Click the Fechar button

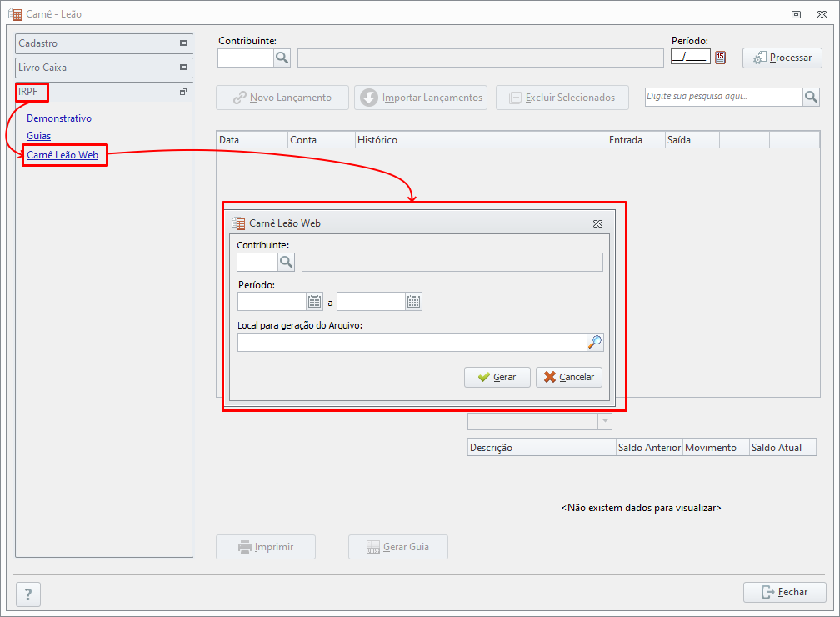(784, 592)
